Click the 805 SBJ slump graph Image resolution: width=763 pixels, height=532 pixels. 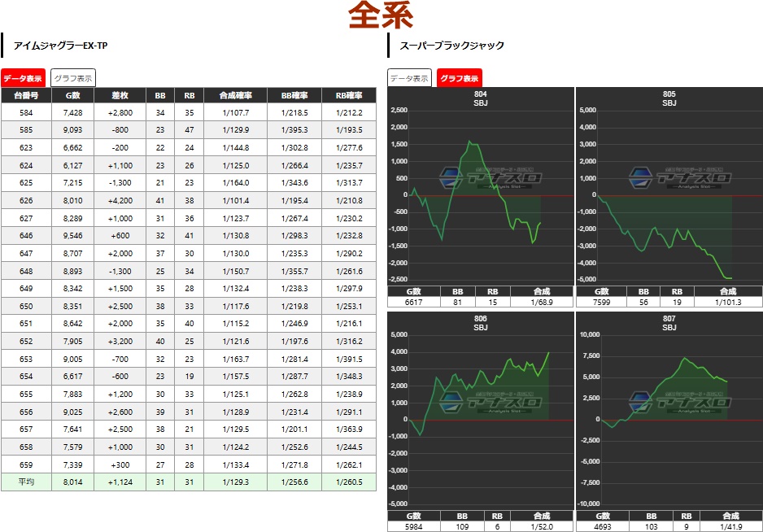(669, 186)
